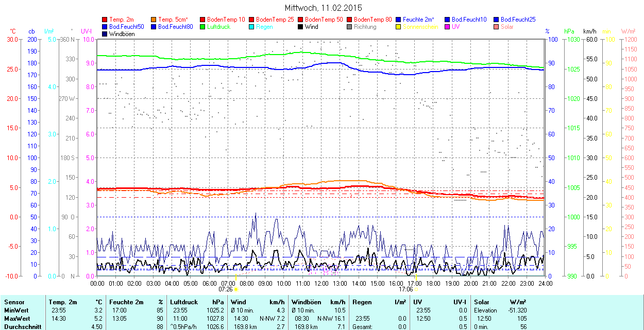This screenshot has height=330, width=644.
Task: Select the yellow Sonnenschein legend square
Action: [399, 27]
